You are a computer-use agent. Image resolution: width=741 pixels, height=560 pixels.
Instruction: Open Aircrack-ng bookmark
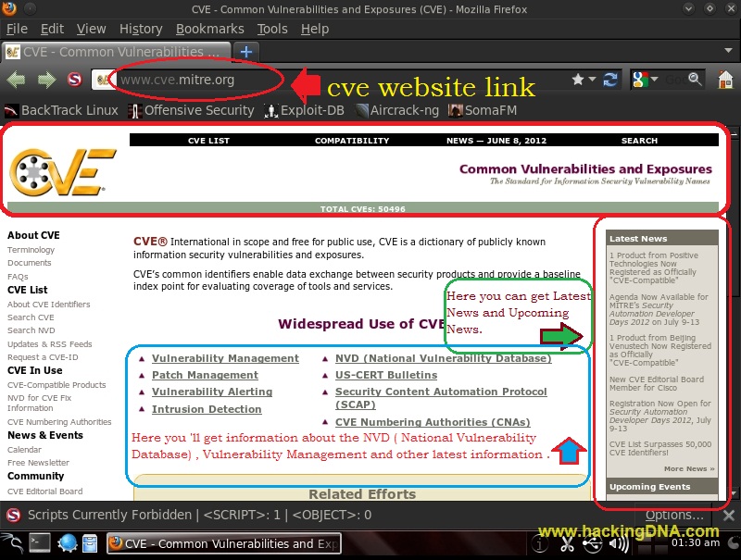(397, 110)
